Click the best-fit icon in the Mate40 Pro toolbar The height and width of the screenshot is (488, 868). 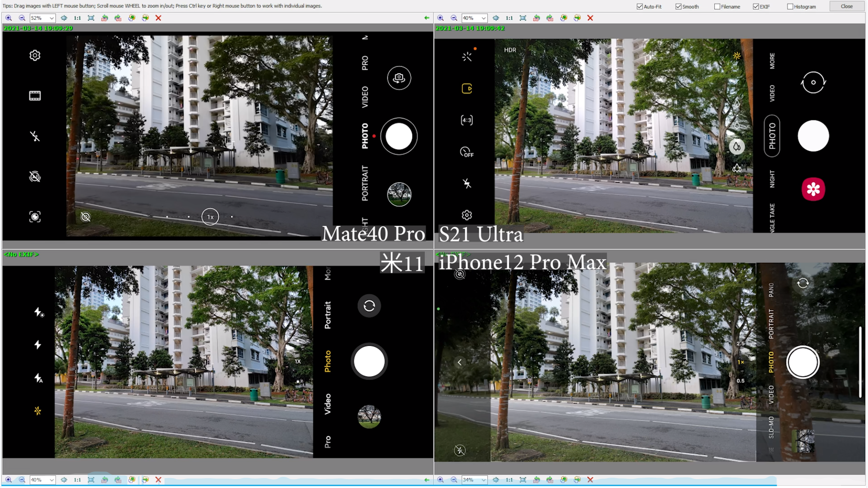tap(64, 18)
